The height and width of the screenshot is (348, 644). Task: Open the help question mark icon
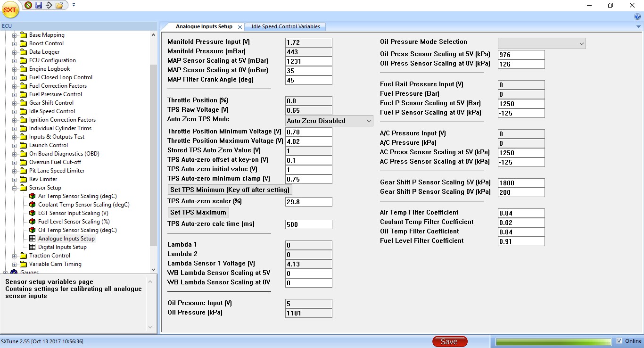(637, 17)
